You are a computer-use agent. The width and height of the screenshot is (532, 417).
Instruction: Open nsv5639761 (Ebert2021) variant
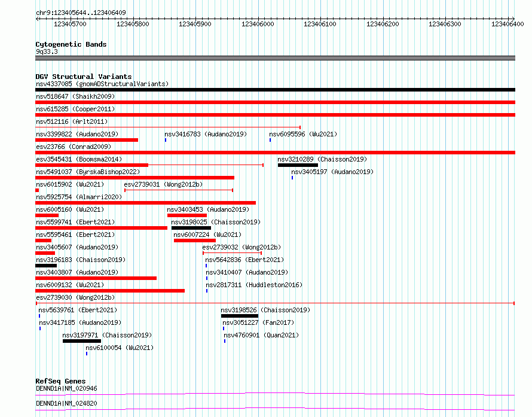78,310
